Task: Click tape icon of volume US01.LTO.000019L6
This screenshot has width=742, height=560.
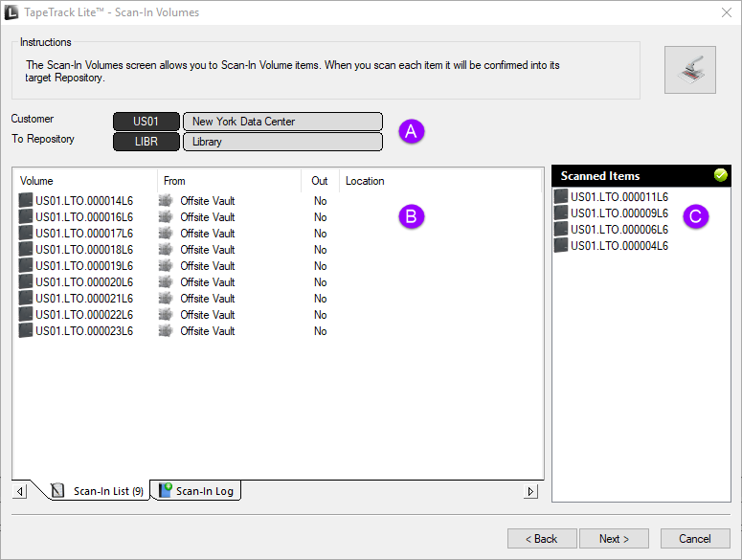Action: tap(26, 265)
